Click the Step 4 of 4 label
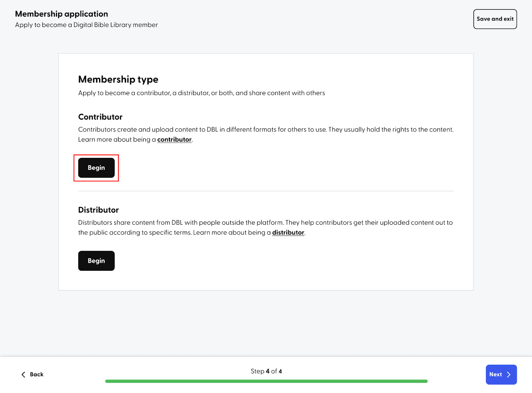 tap(266, 371)
